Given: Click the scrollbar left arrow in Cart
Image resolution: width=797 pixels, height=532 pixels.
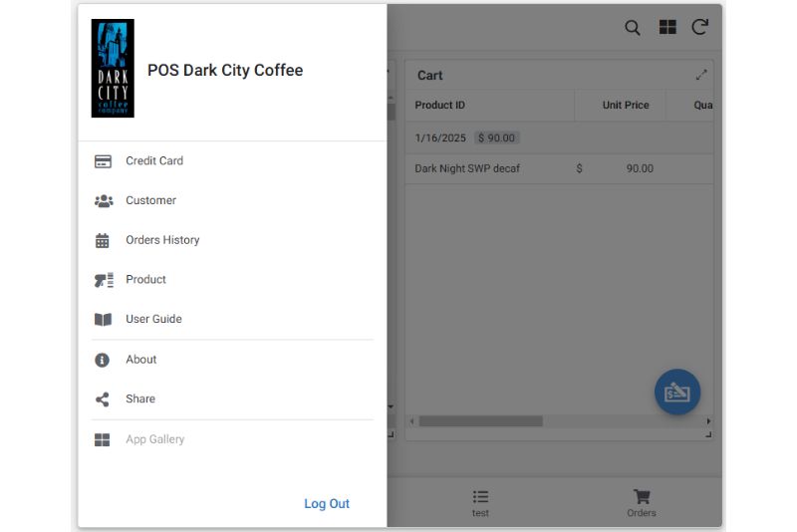Looking at the screenshot, I should click(411, 421).
